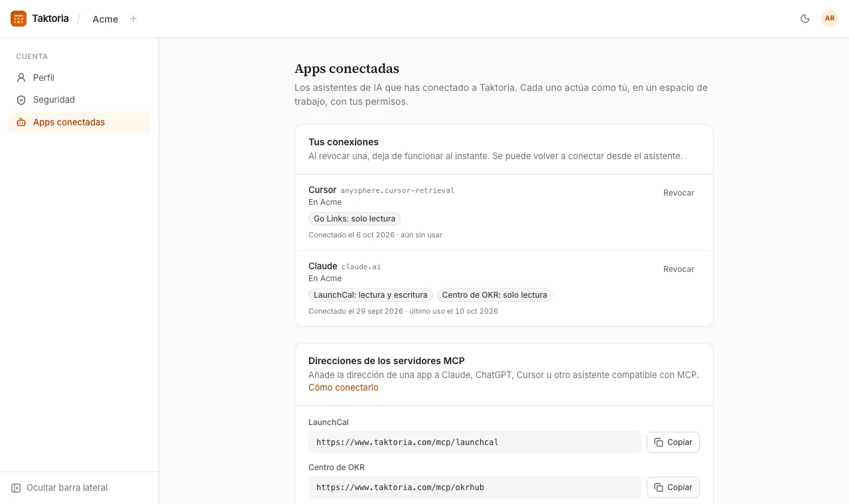Click the Apps conectadas page title
Viewport: 849px width, 504px height.
[347, 69]
